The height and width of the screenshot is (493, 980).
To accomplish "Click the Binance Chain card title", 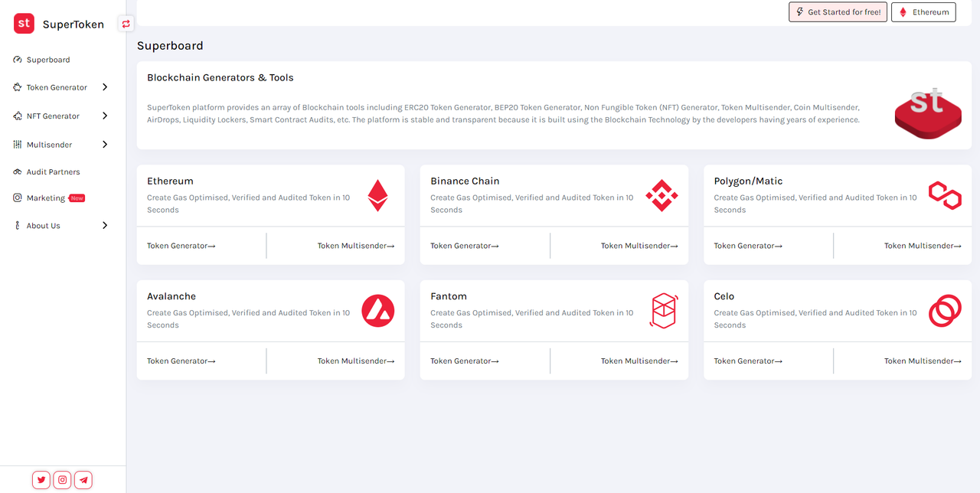I will (465, 181).
